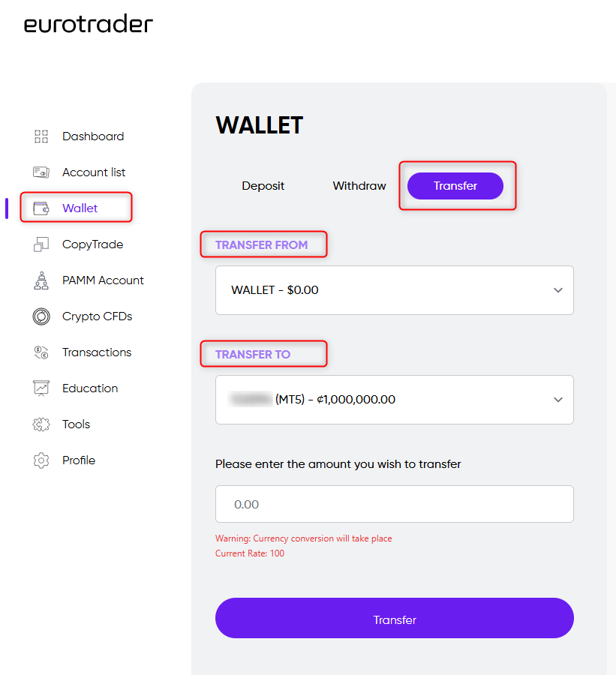
Task: Click the PAMM Account hierarchy icon
Action: (x=41, y=280)
